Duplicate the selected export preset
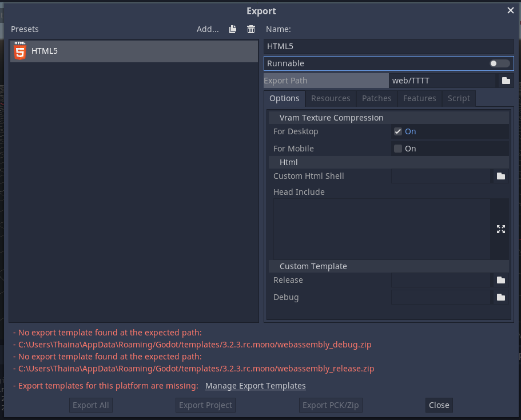The width and height of the screenshot is (521, 420). pos(233,29)
